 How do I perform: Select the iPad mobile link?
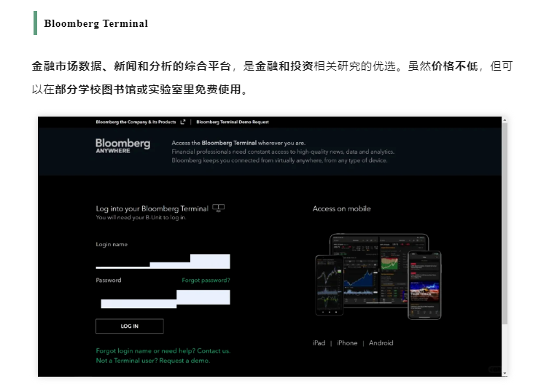(319, 343)
